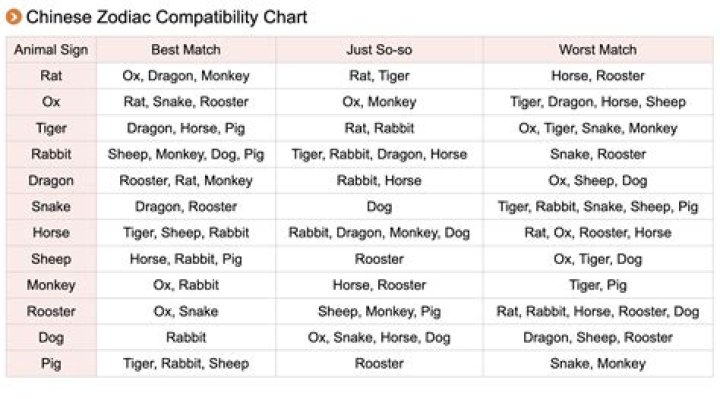Click the orange arrow icon beside the title
The width and height of the screenshot is (720, 399).
pyautogui.click(x=14, y=17)
